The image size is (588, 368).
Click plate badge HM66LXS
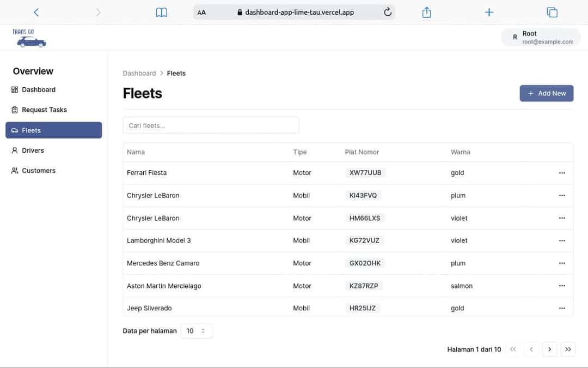tap(364, 218)
